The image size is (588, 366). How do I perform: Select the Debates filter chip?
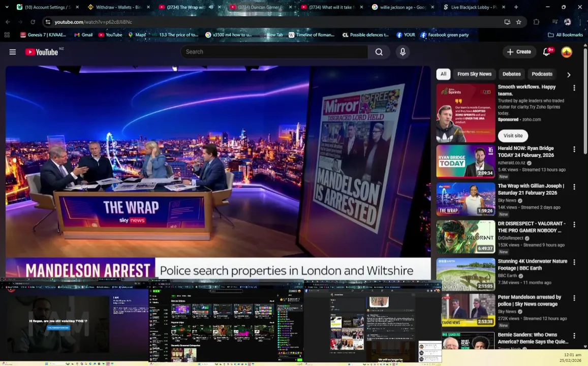511,74
